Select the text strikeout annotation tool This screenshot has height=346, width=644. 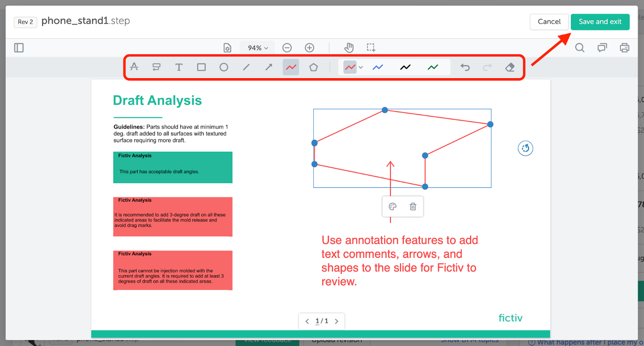[x=134, y=67]
